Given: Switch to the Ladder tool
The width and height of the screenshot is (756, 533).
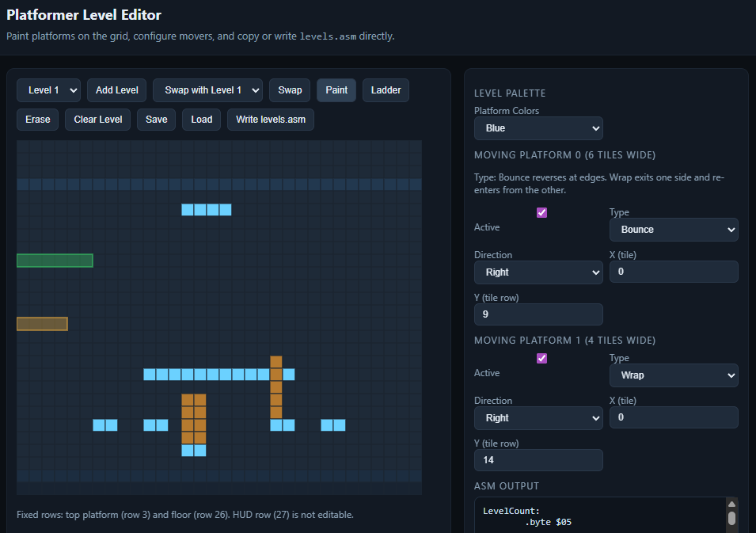Looking at the screenshot, I should (386, 89).
